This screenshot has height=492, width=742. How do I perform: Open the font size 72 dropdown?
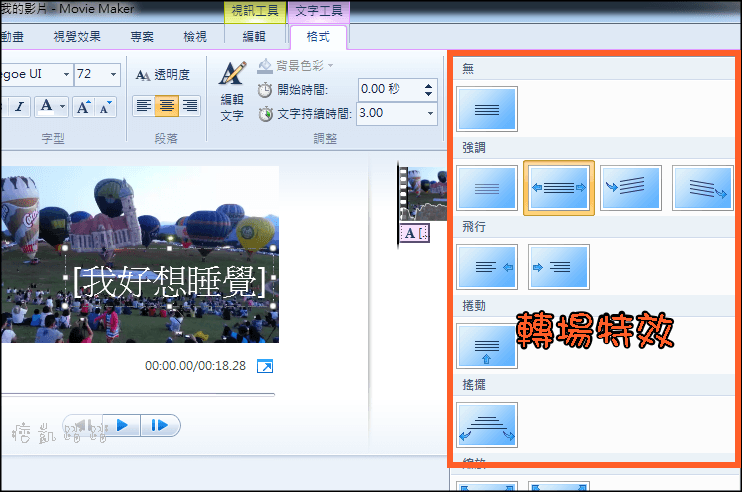(113, 74)
